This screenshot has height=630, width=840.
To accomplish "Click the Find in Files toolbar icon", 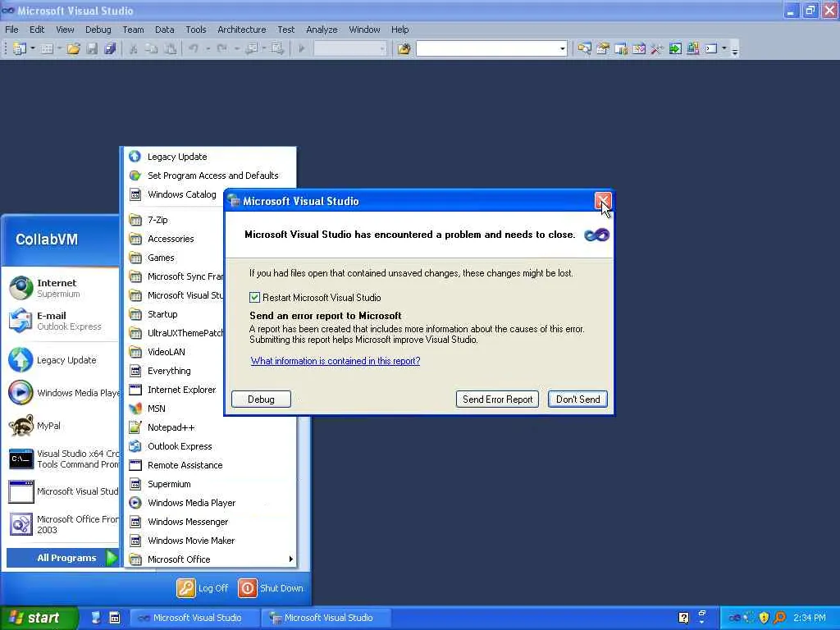I will click(404, 48).
